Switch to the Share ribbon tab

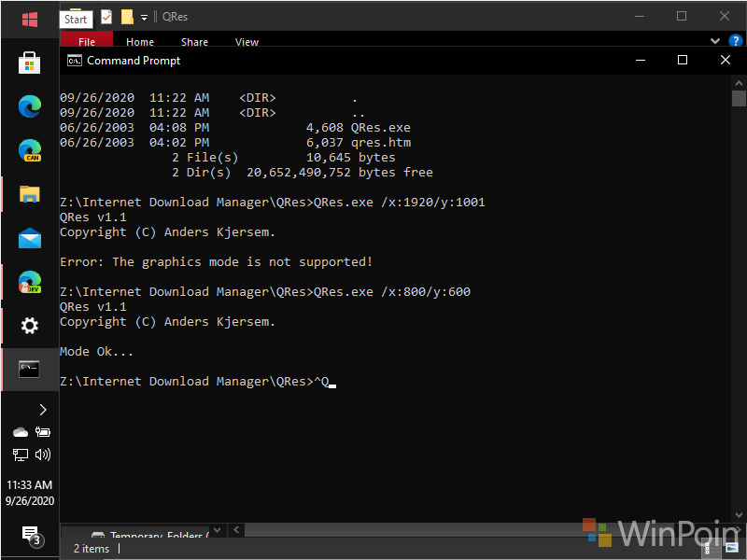[194, 42]
